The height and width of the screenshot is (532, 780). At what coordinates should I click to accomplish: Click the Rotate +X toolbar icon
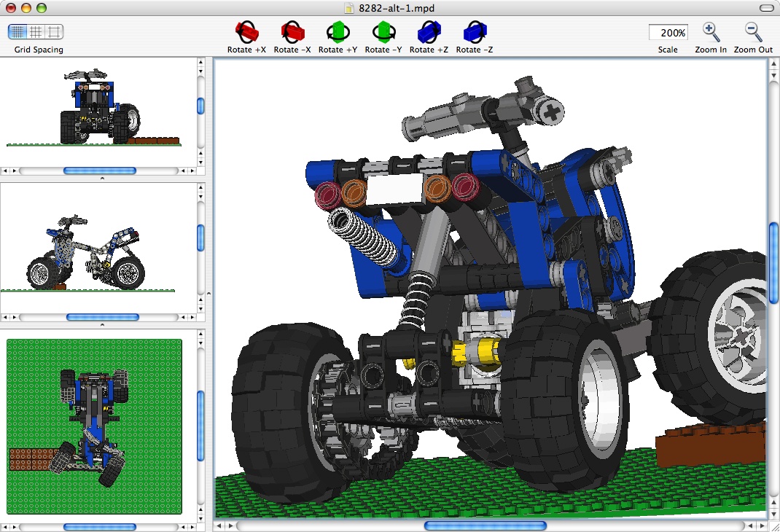point(248,32)
